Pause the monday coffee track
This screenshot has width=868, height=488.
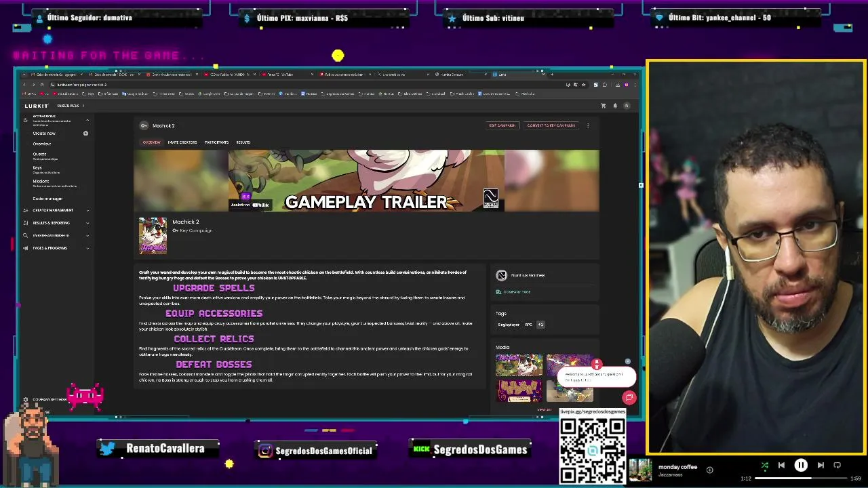(801, 465)
